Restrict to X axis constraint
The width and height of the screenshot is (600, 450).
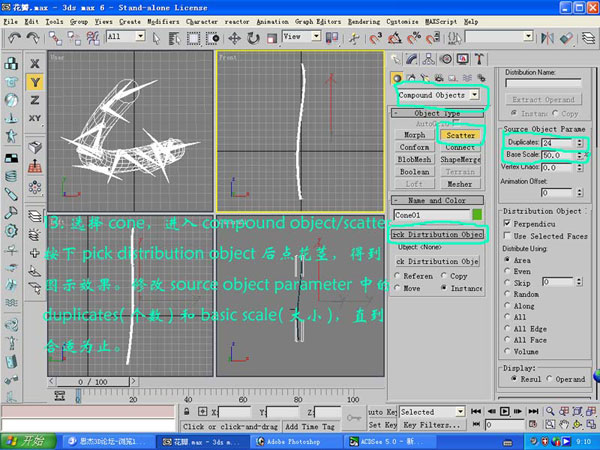point(35,64)
